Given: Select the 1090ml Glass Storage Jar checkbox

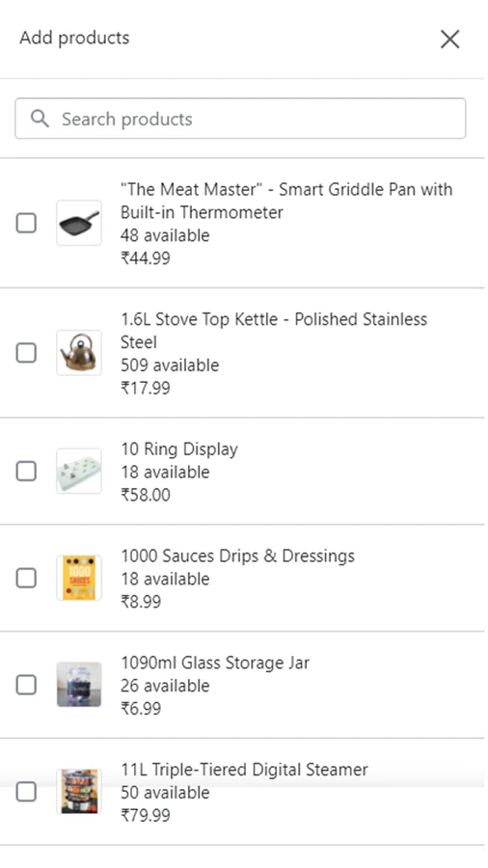Looking at the screenshot, I should [x=26, y=686].
